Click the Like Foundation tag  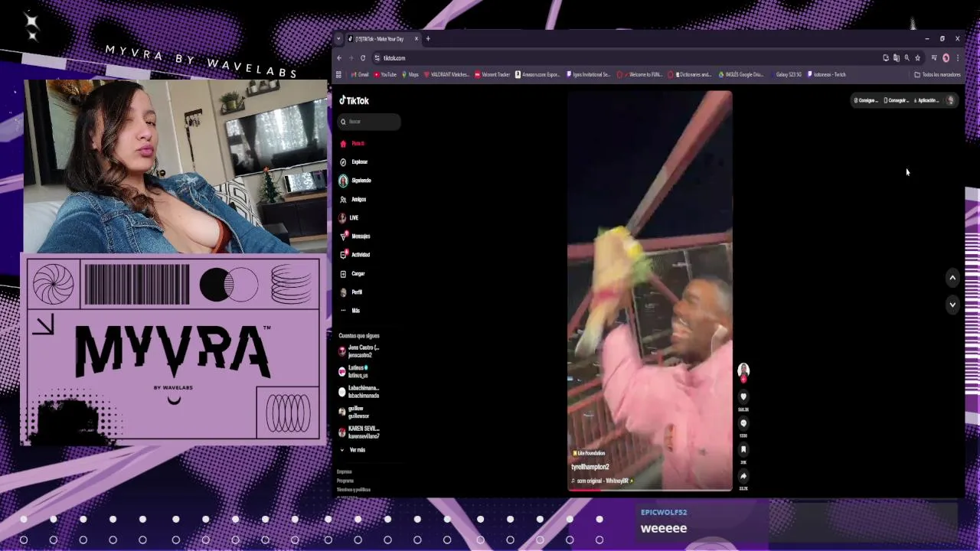point(589,453)
